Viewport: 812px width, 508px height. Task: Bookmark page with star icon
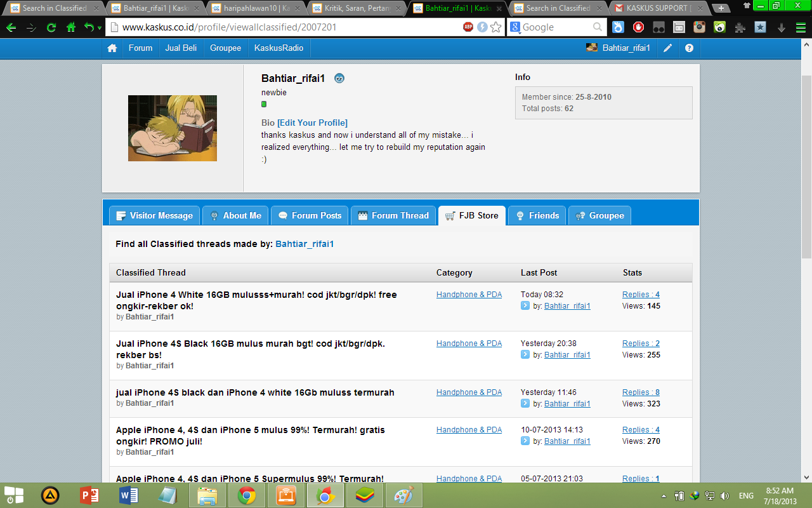[496, 27]
